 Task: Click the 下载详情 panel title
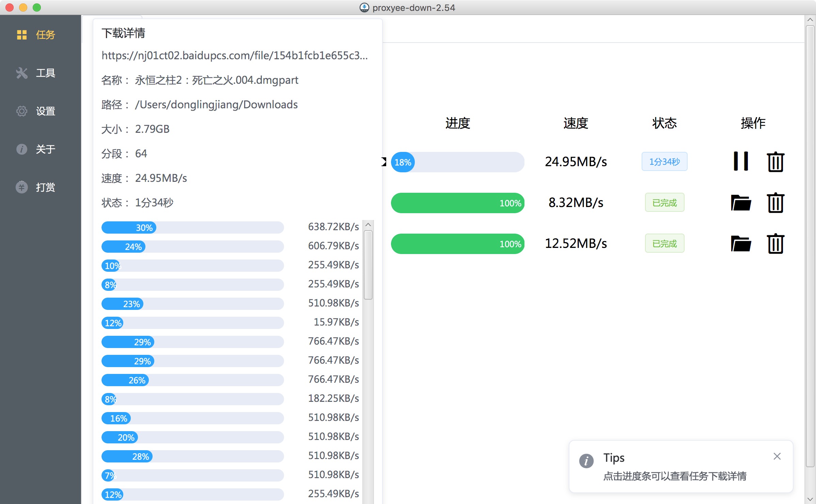coord(123,33)
